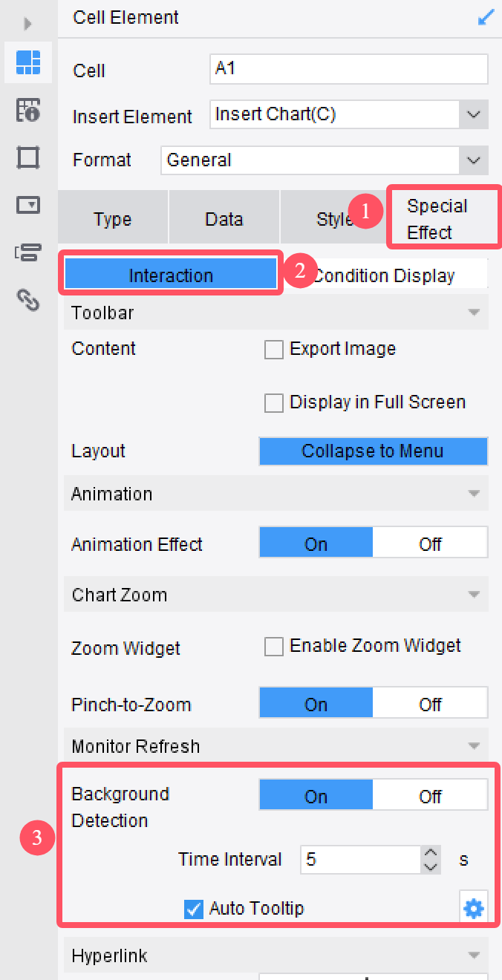Switch to the Special Effect tab
The image size is (502, 980).
pyautogui.click(x=443, y=217)
